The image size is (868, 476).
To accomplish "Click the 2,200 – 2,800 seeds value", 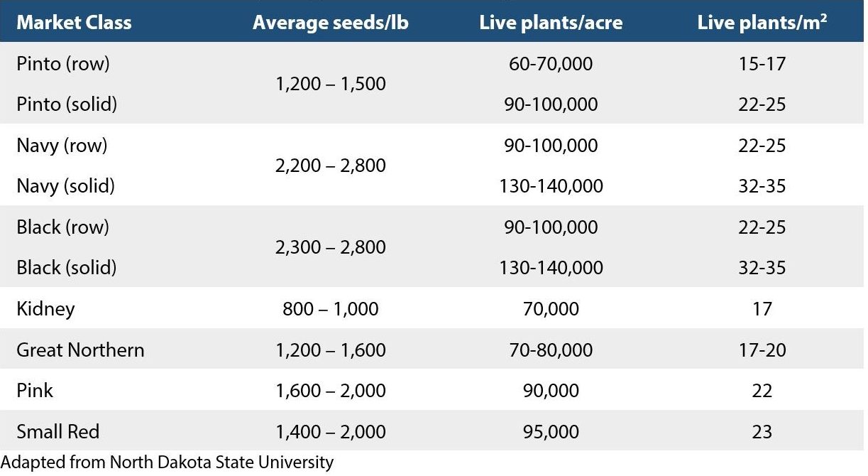I will click(331, 166).
